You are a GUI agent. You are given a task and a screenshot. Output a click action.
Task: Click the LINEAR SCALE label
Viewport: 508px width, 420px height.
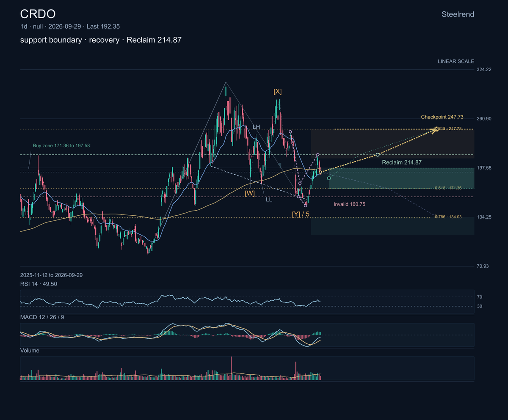coord(456,61)
